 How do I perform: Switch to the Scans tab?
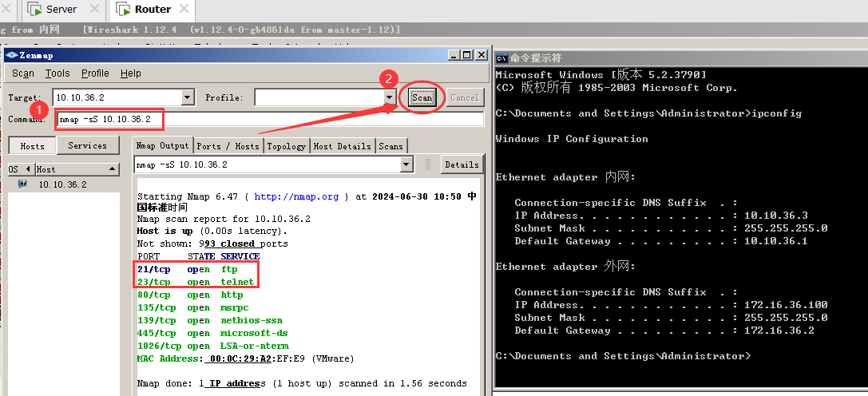click(390, 146)
